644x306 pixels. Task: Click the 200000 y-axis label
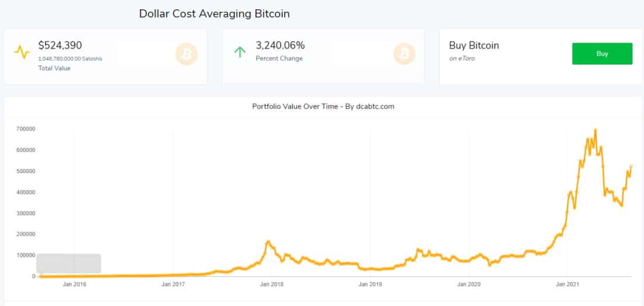coord(25,234)
